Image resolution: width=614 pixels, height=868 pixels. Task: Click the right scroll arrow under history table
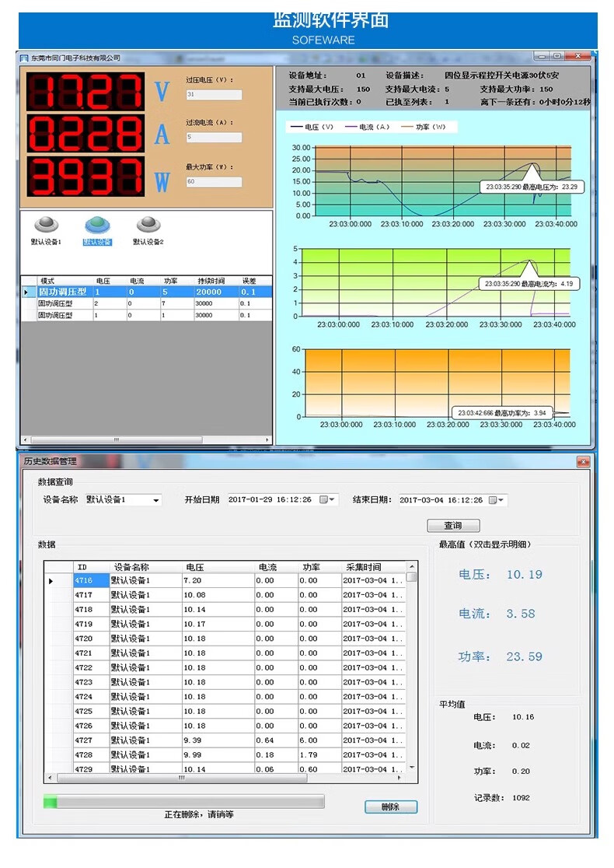point(400,778)
